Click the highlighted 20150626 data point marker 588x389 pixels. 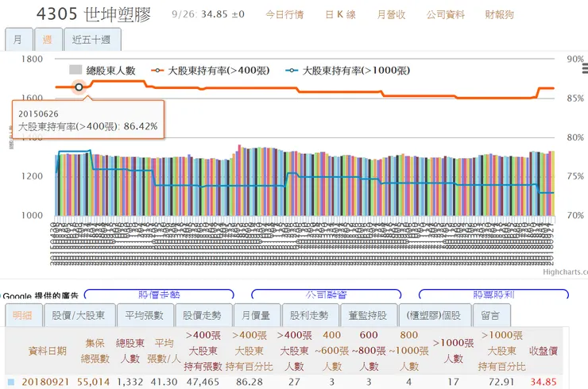pos(79,87)
